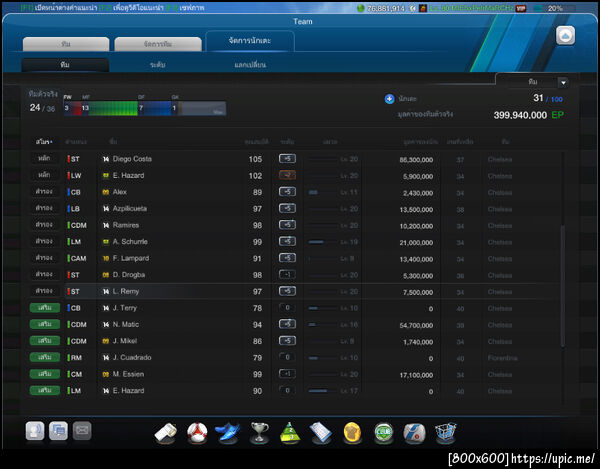Select player Azpilicueta
Screen dimensions: 600x469
130,209
